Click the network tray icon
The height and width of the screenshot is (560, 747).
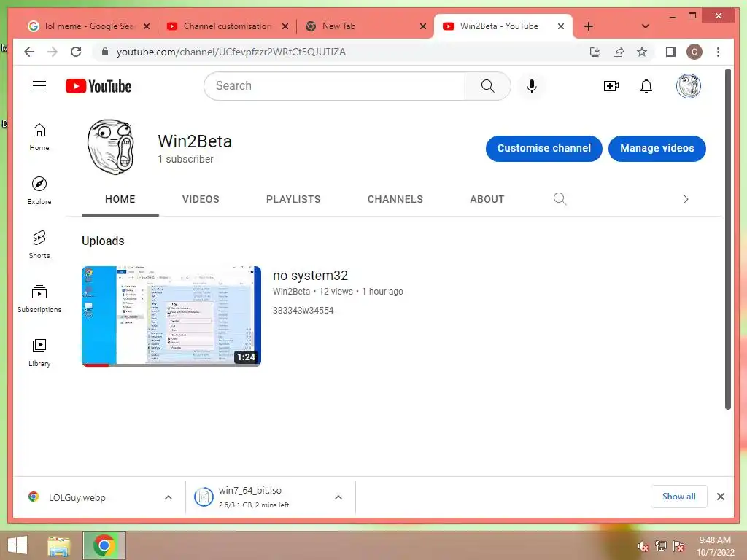coord(661,546)
